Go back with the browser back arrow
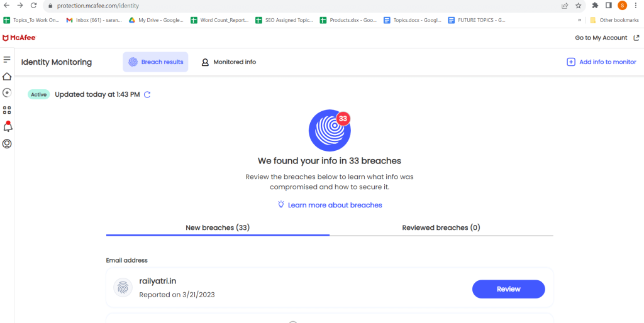 pyautogui.click(x=6, y=6)
